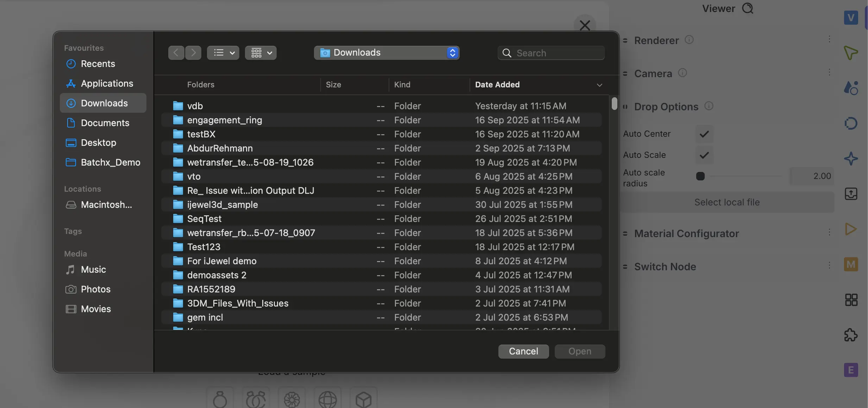
Task: Open Downloads location popup menu
Action: pos(386,53)
